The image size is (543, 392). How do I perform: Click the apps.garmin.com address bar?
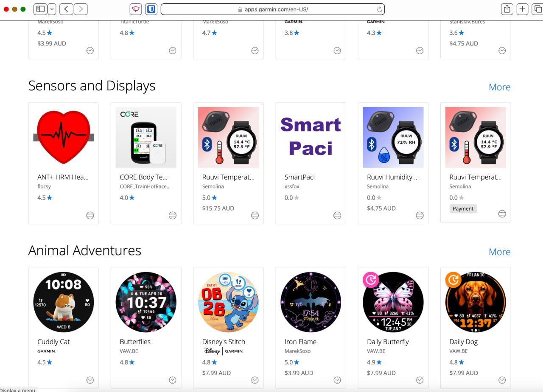[x=271, y=9]
